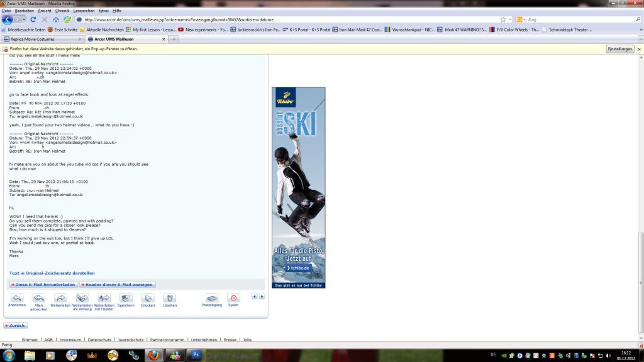Click the page vertical scrollbar thumb

tap(641, 283)
